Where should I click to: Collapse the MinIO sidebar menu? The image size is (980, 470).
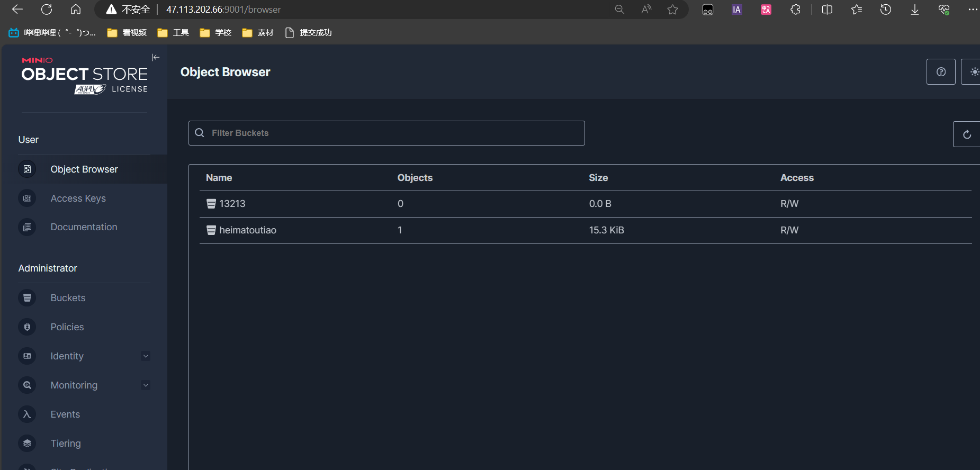click(155, 57)
